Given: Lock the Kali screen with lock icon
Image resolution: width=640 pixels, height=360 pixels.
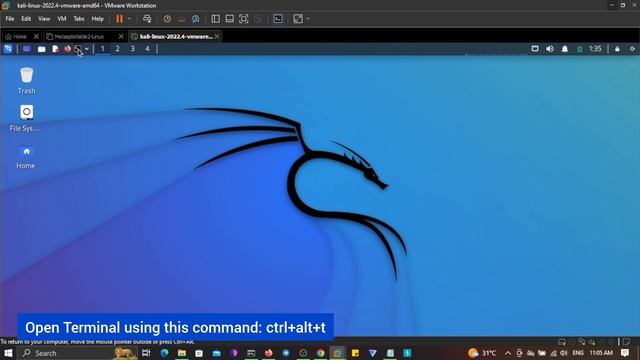Looking at the screenshot, I should pyautogui.click(x=617, y=49).
